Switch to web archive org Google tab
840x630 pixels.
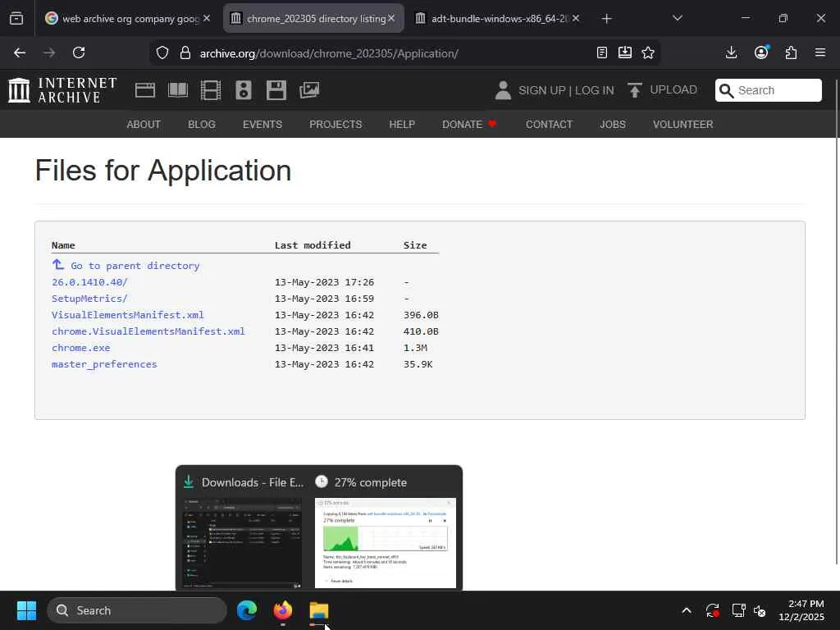click(x=128, y=18)
